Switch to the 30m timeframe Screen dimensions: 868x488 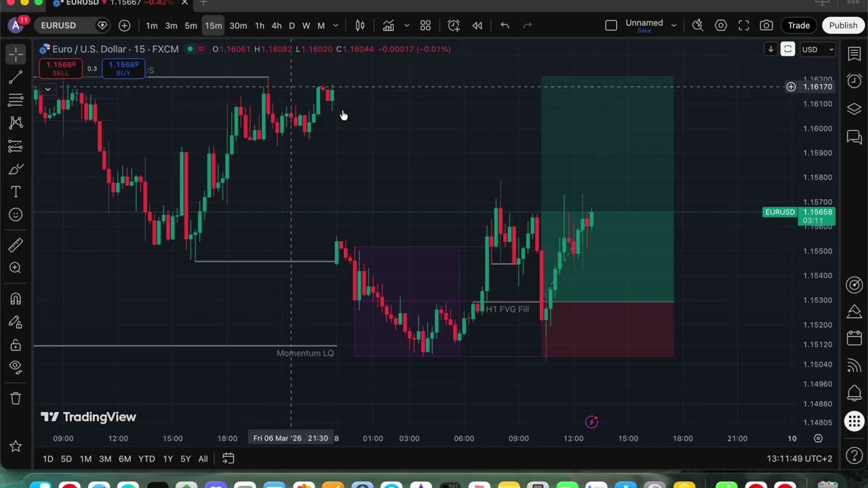(238, 26)
